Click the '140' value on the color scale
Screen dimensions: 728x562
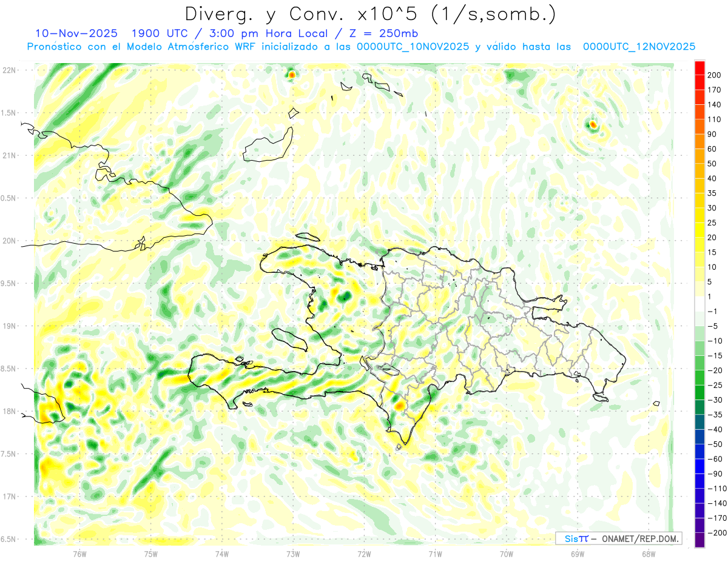coord(714,104)
